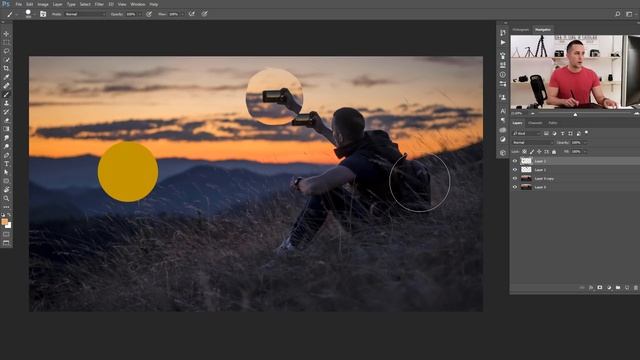Viewport: 640px width, 360px height.
Task: Toggle Quick Mask mode icon
Action: click(6, 234)
